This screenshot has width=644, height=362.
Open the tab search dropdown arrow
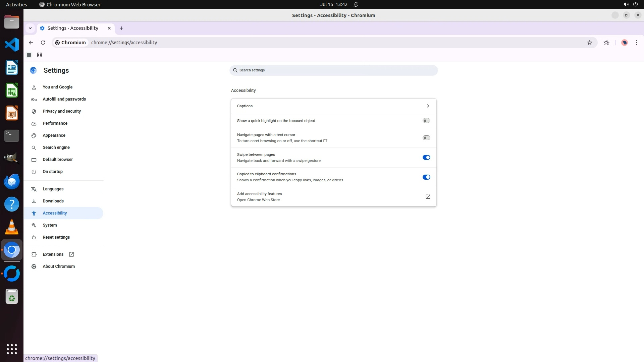tap(30, 28)
